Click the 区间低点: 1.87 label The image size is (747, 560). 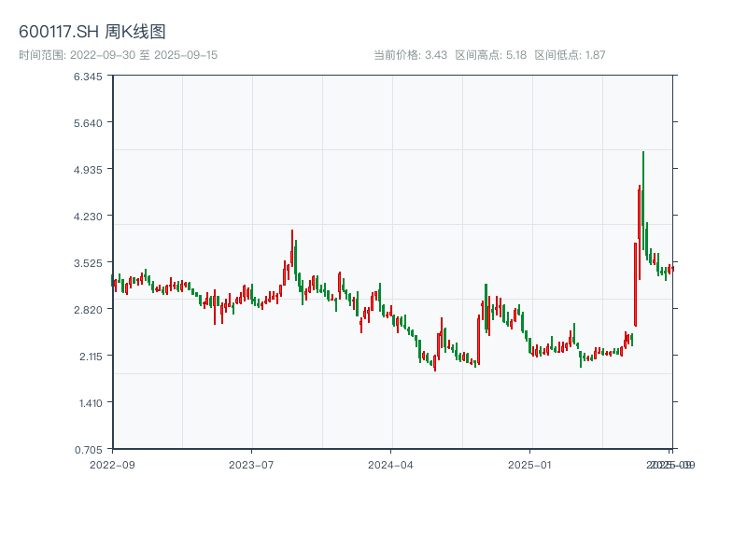(570, 55)
